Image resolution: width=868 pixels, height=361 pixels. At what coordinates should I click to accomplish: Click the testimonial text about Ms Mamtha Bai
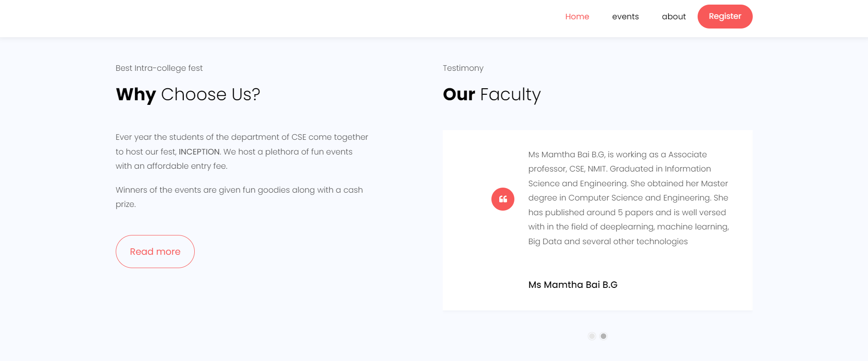click(627, 198)
